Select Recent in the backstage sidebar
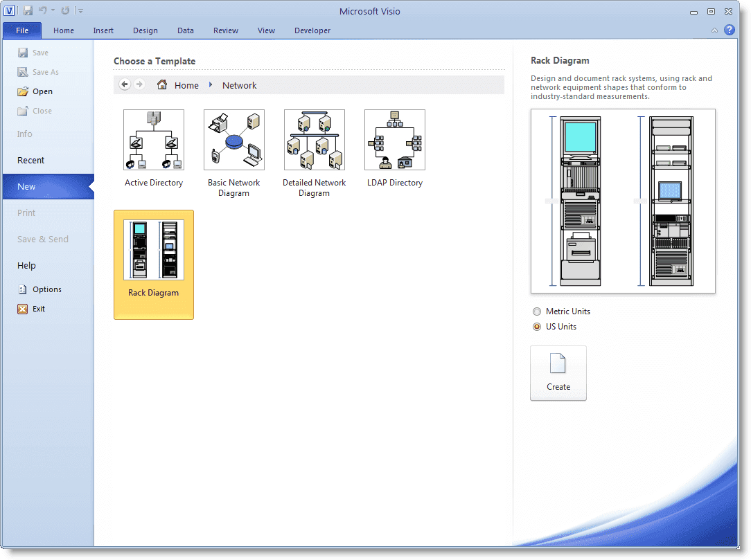751x560 pixels. pyautogui.click(x=30, y=161)
